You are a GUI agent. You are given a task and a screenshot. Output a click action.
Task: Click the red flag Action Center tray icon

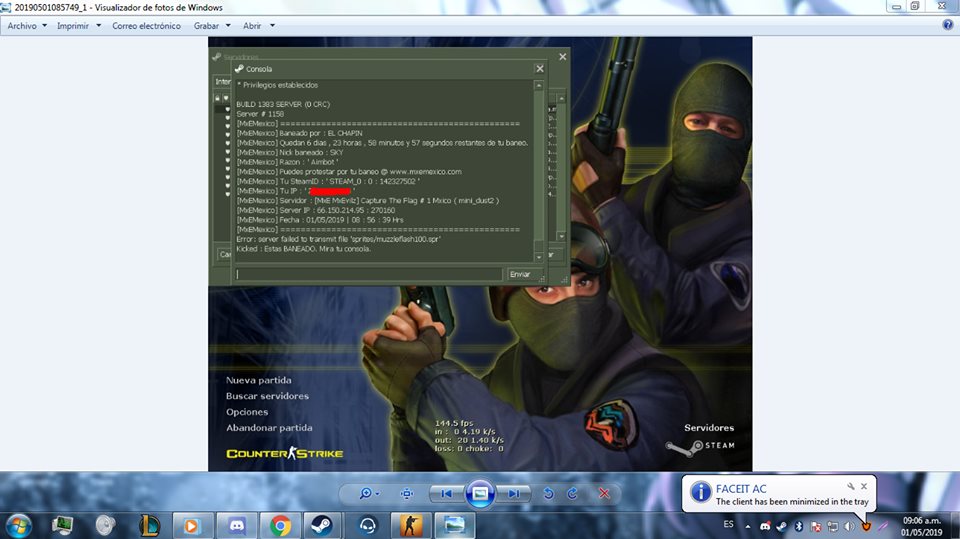[816, 526]
